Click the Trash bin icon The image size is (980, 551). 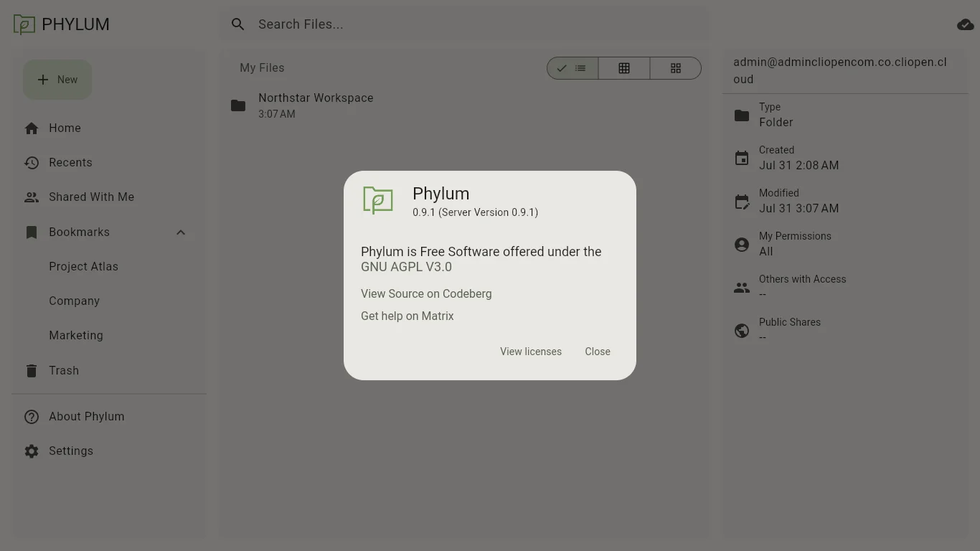click(32, 371)
